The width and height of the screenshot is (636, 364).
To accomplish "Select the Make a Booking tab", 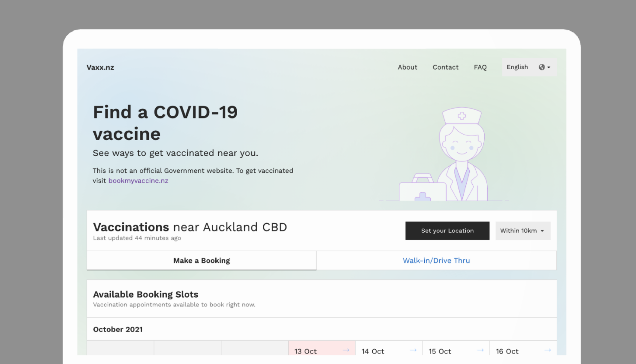I will click(x=201, y=260).
